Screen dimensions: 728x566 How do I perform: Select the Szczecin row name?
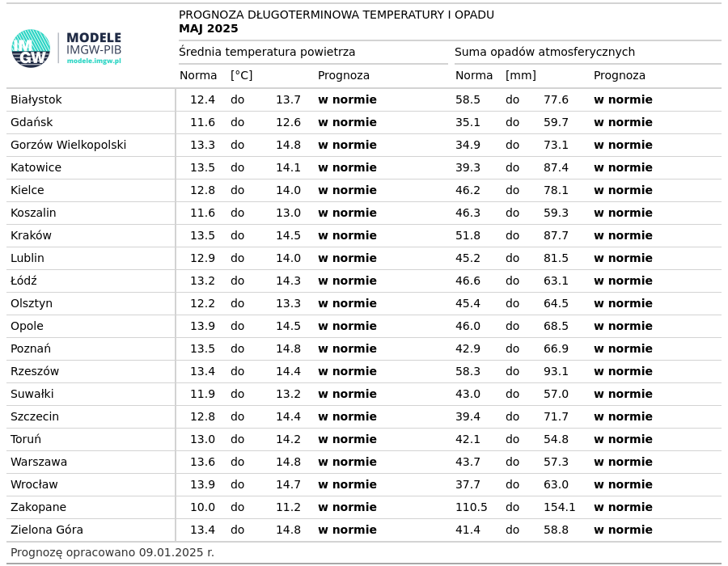pyautogui.click(x=35, y=416)
